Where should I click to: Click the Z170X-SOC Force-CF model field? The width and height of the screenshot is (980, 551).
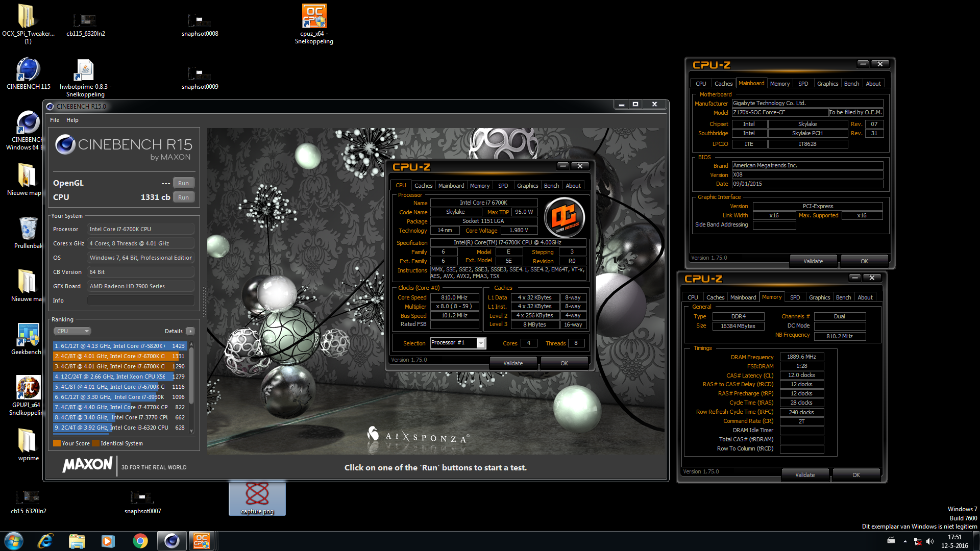(x=779, y=112)
